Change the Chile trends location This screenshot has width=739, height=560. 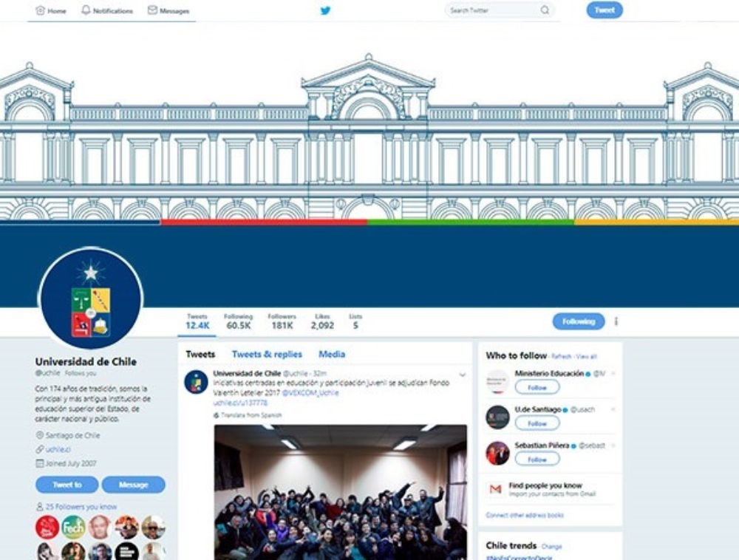551,547
